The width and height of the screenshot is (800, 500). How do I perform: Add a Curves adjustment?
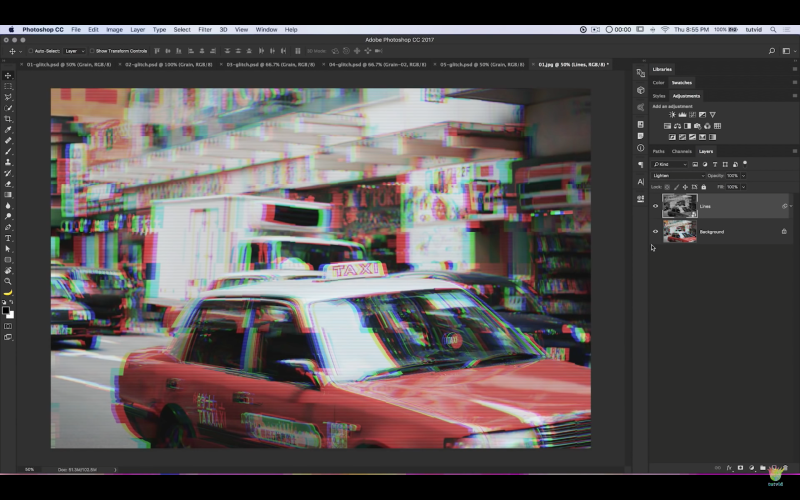(x=692, y=115)
